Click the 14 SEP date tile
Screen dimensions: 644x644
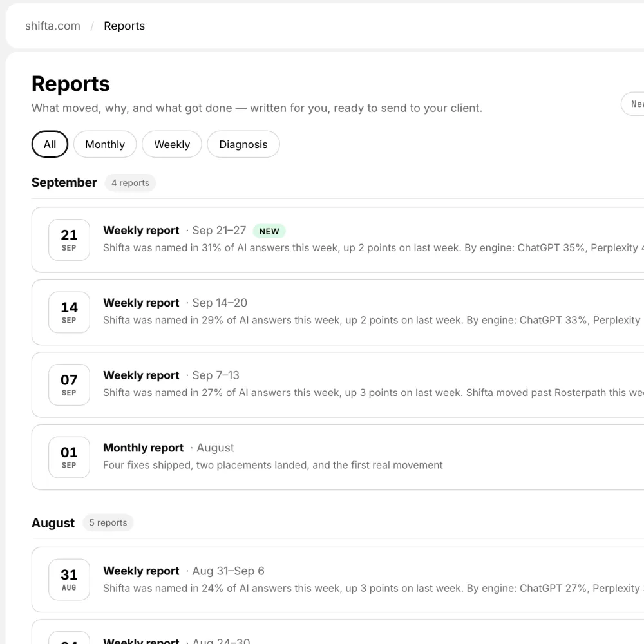(x=69, y=312)
